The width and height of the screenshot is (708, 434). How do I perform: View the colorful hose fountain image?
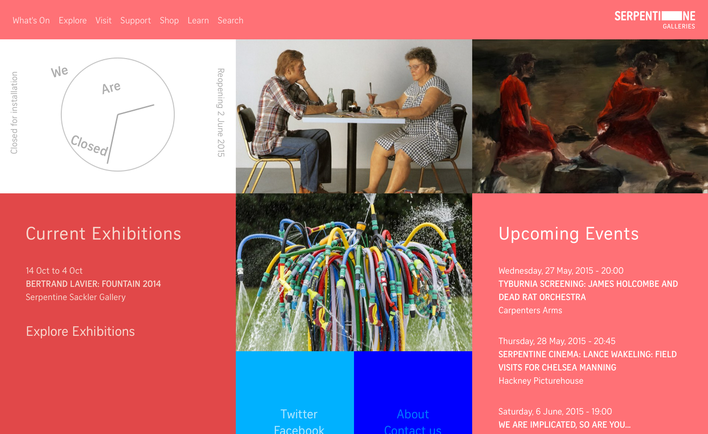pos(354,272)
